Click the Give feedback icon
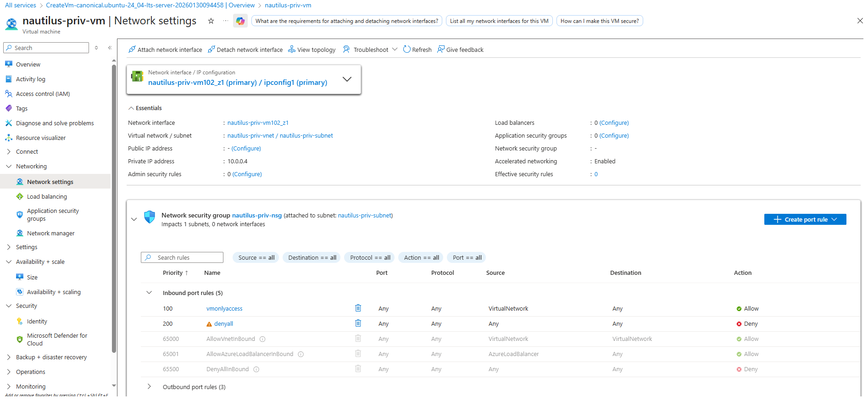This screenshot has width=868, height=401. (441, 50)
